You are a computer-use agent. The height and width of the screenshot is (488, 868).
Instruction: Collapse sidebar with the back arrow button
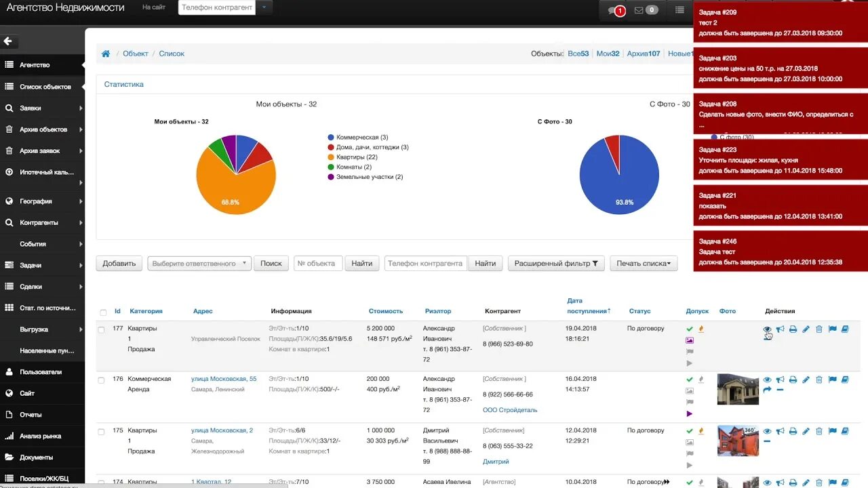[x=8, y=41]
